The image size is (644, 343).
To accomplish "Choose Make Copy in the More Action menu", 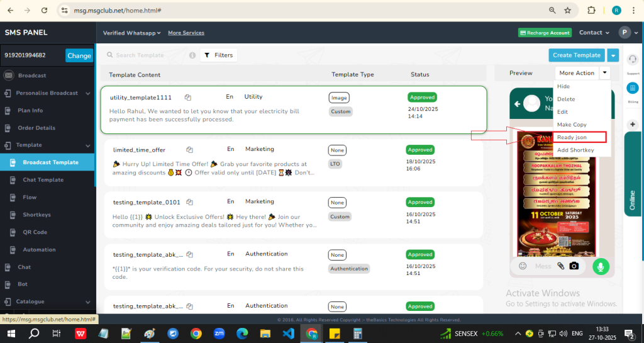I will [572, 125].
